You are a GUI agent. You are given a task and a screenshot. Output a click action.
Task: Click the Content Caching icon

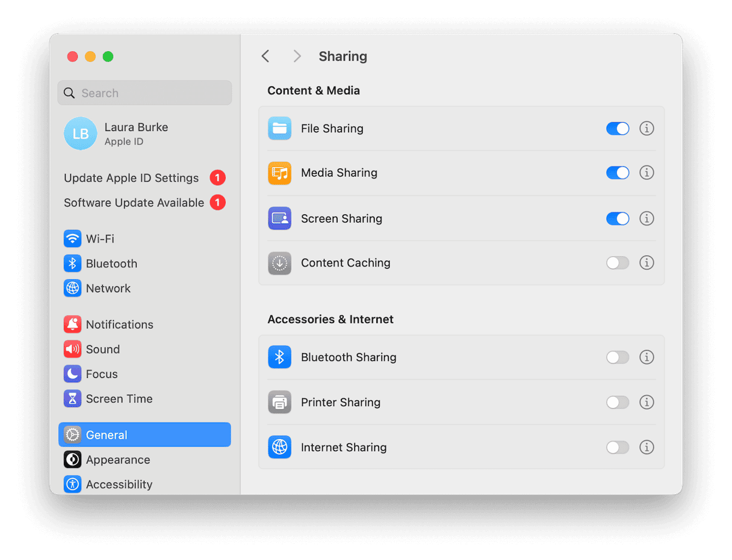[279, 263]
